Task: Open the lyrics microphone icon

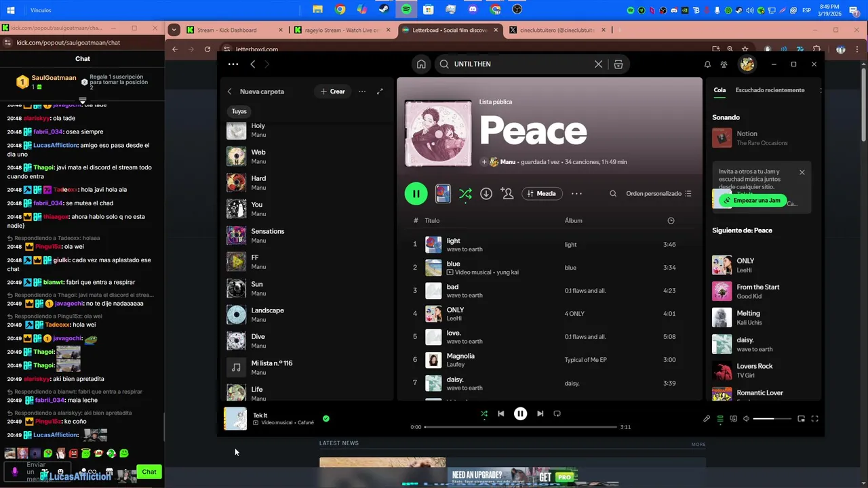Action: click(x=707, y=419)
